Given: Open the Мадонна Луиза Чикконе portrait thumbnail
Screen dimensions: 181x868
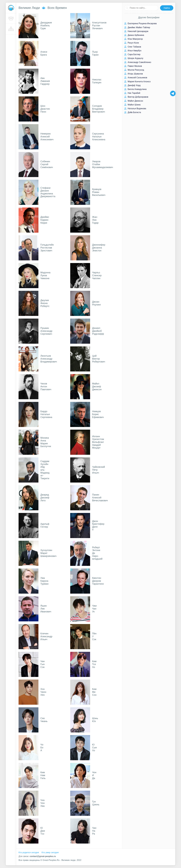Looking at the screenshot, I should tap(28, 276).
